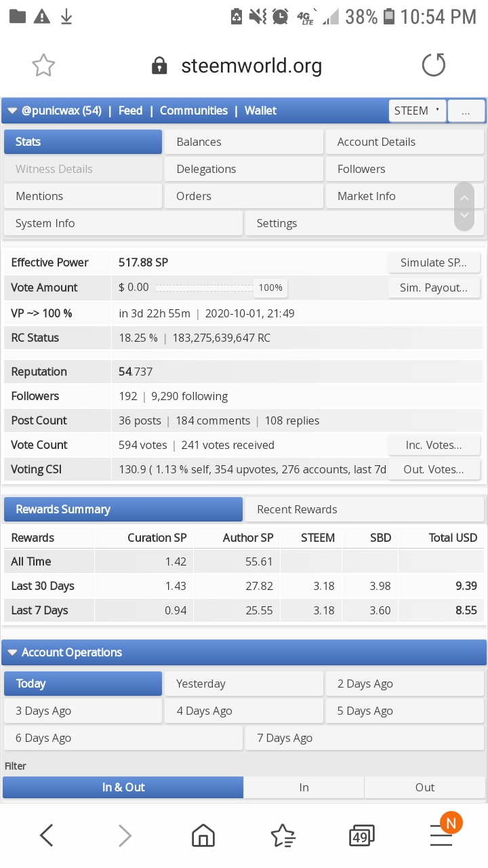
Task: Select the In filter option
Action: (x=304, y=787)
